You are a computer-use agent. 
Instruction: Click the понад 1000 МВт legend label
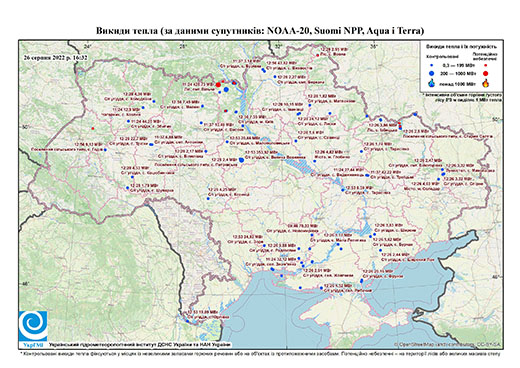[457, 83]
